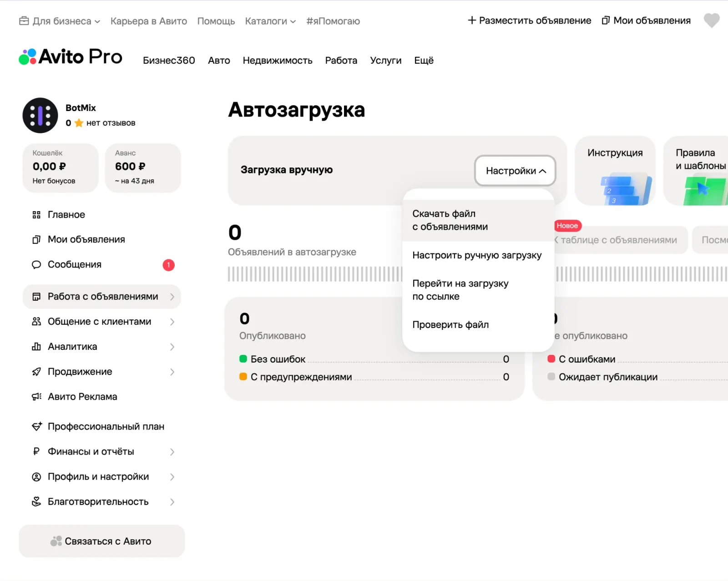Click the Авито Реклама megaphone icon

(36, 397)
